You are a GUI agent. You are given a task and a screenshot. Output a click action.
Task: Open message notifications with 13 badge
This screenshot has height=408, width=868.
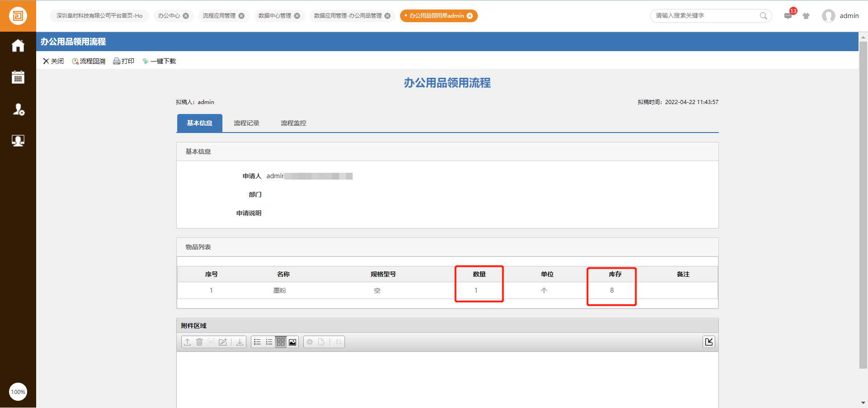pyautogui.click(x=788, y=15)
